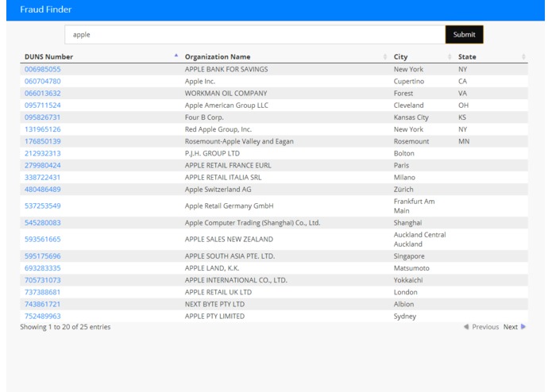Screen dimensions: 552x392
Task: Open DUNS link 545280083
Action: 43,222
